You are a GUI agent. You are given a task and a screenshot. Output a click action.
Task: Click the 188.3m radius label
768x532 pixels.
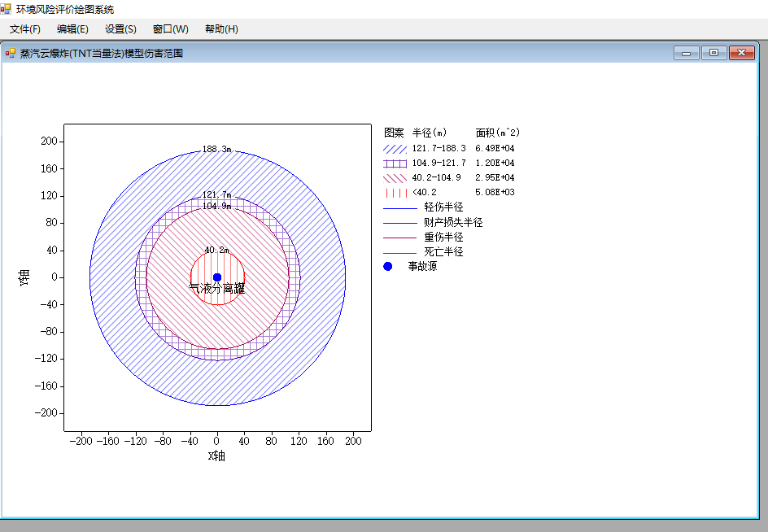pos(216,149)
